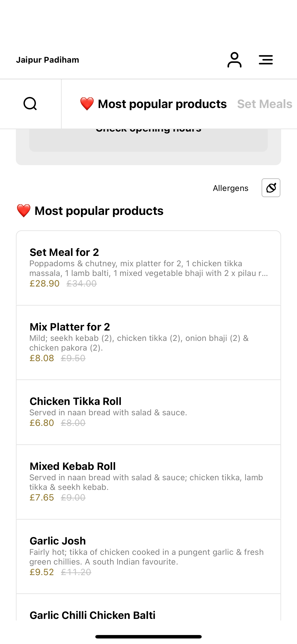Choose the Mix Platter for 2 item
Image resolution: width=297 pixels, height=644 pixels.
(x=148, y=342)
